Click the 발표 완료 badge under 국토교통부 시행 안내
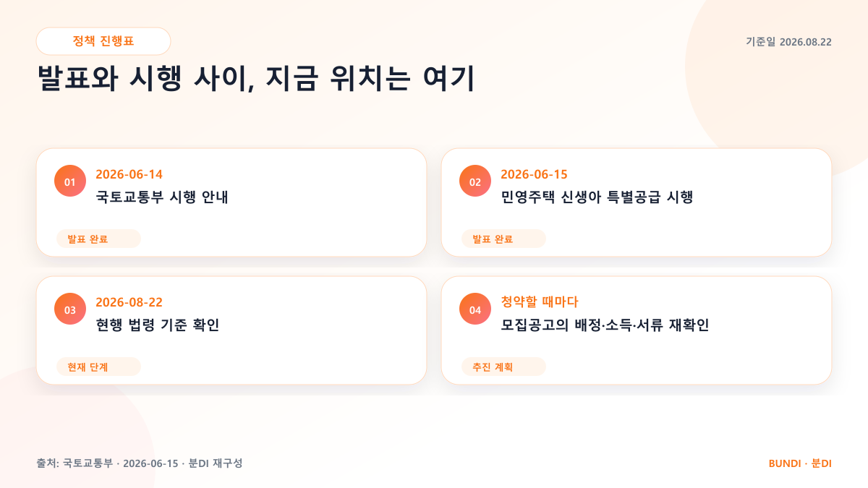 [98, 239]
